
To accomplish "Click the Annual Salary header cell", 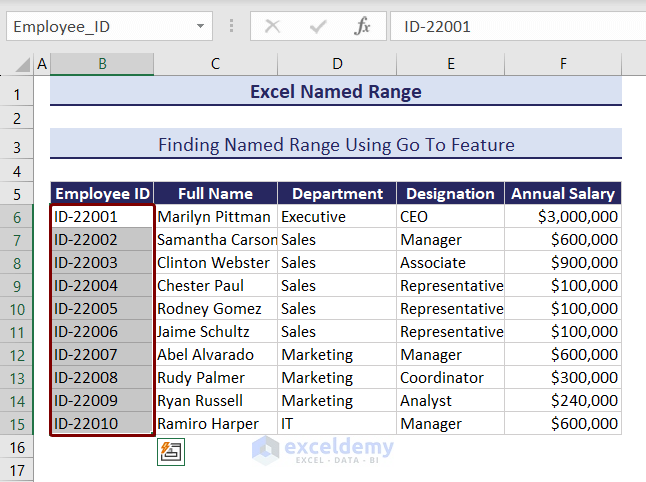I will [x=564, y=194].
